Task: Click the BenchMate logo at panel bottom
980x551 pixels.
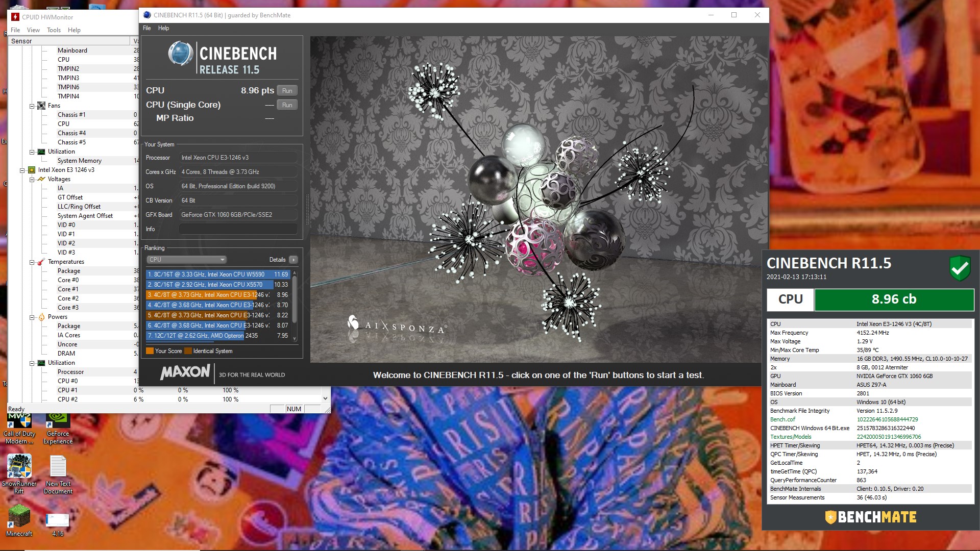Action: tap(871, 517)
